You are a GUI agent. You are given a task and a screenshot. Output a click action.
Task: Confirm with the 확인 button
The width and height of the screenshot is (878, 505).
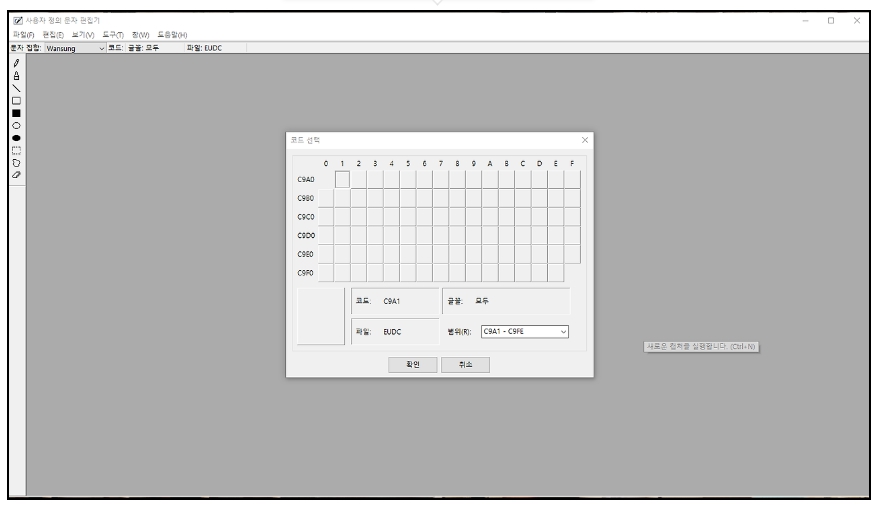pos(413,364)
